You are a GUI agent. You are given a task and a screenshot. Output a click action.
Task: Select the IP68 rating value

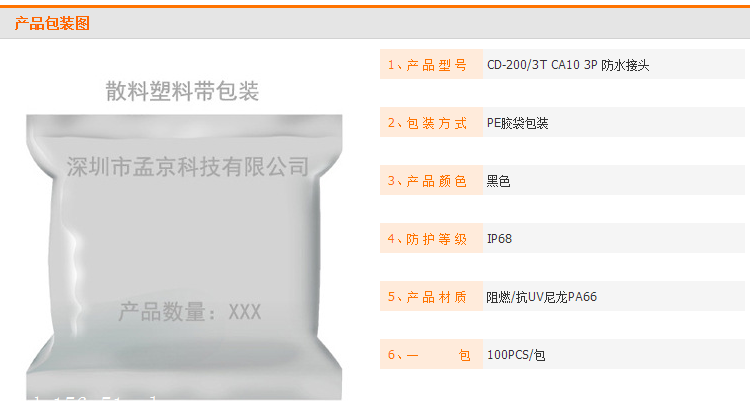(x=499, y=239)
